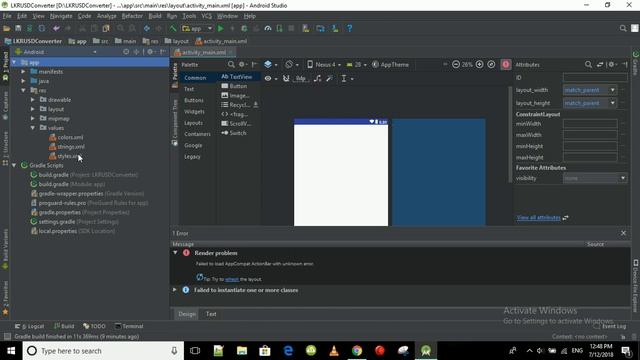Open Attributes panel gear settings

[612, 64]
